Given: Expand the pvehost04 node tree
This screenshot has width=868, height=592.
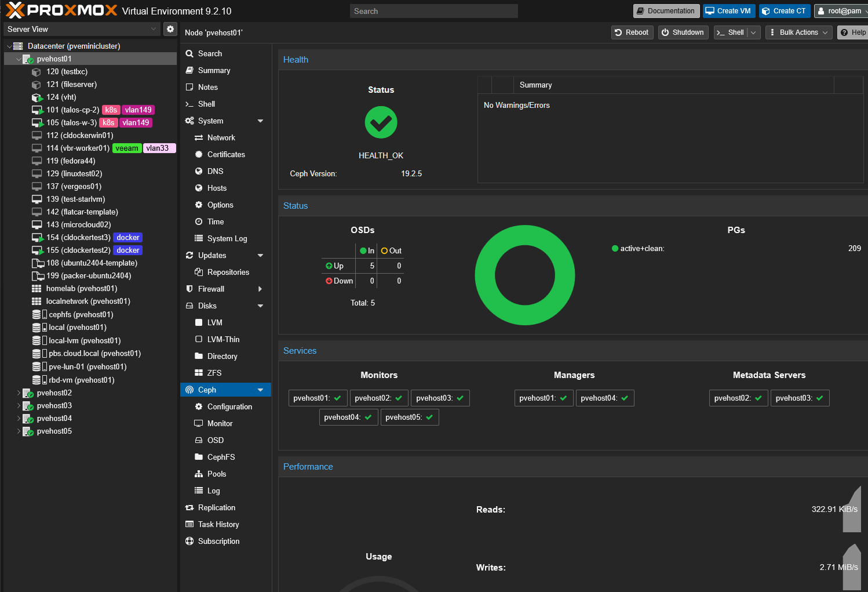Looking at the screenshot, I should pos(19,419).
